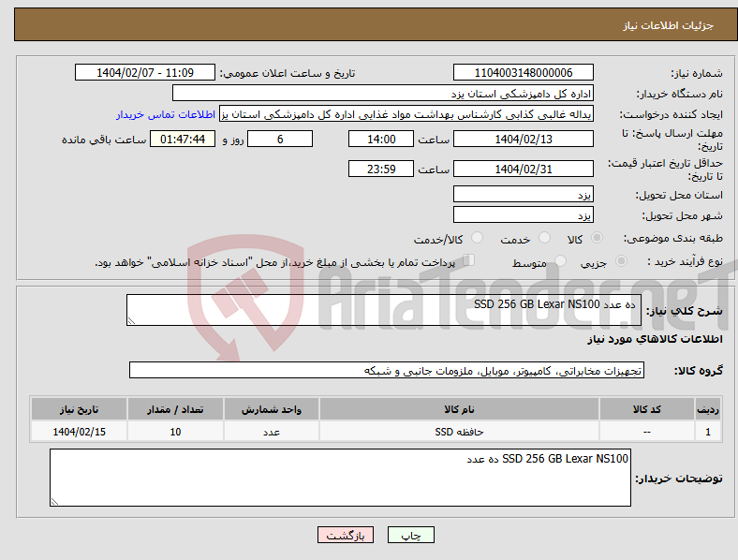Click row number 1 cell
738x560 pixels.
708,431
